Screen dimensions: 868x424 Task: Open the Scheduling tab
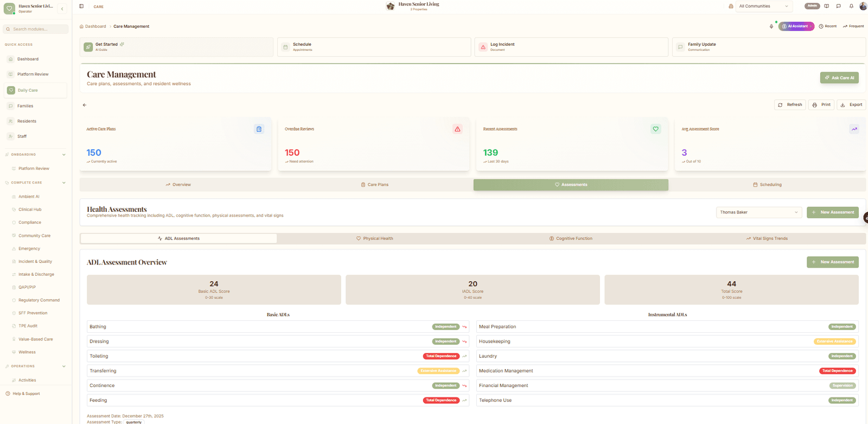(x=767, y=185)
